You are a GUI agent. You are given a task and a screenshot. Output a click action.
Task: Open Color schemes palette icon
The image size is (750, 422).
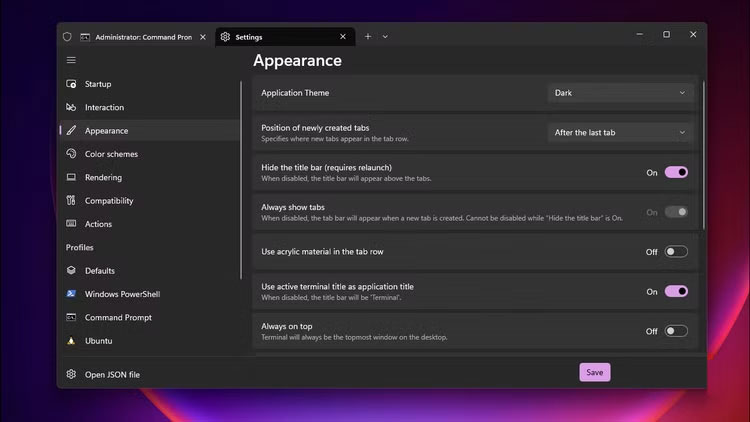(71, 154)
